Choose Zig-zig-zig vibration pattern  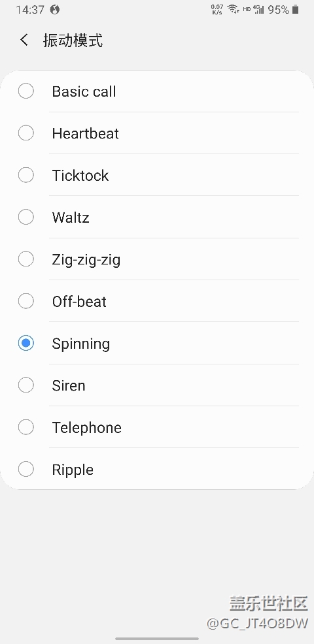[x=157, y=259]
